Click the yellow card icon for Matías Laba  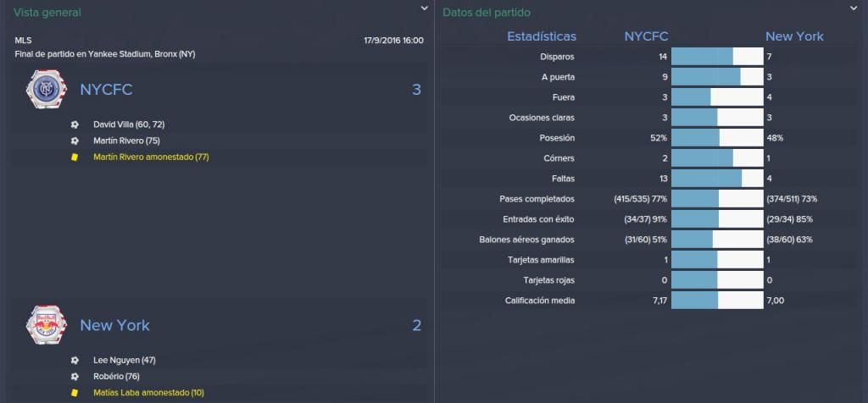click(x=75, y=393)
